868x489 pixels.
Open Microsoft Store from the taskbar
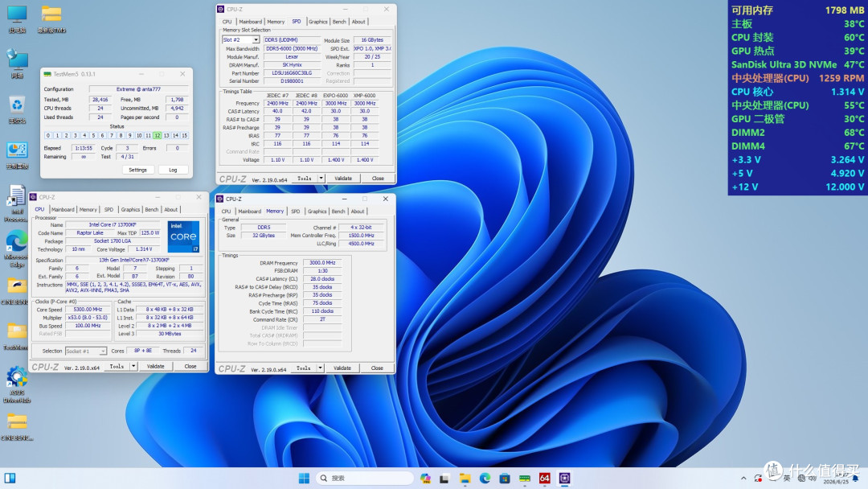pyautogui.click(x=504, y=478)
